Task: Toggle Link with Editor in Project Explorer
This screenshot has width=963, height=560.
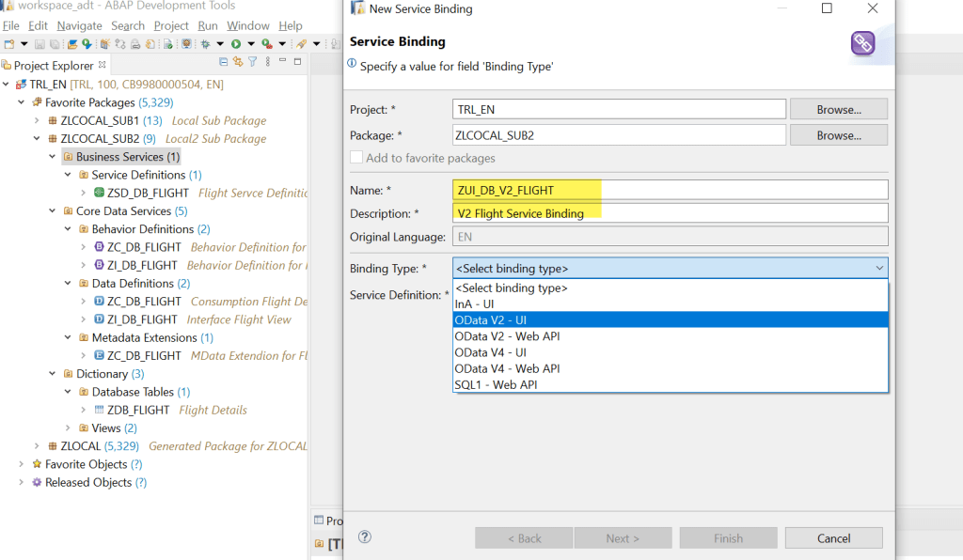Action: 238,62
